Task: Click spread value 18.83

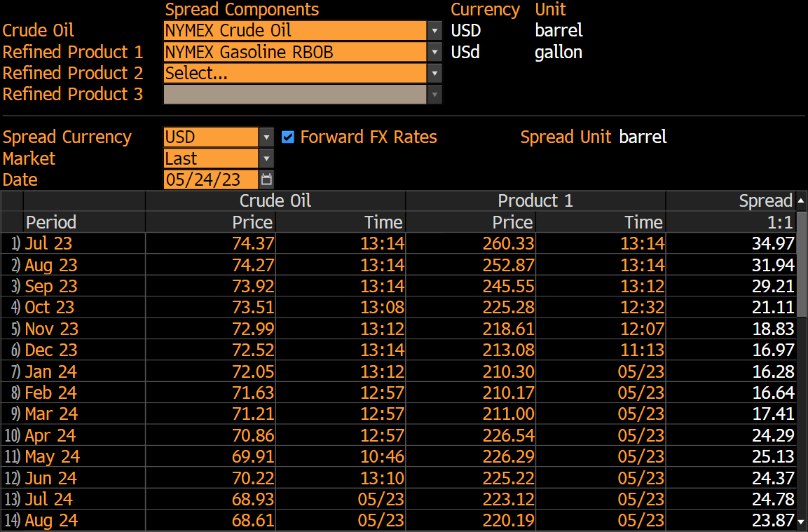Action: [x=773, y=329]
